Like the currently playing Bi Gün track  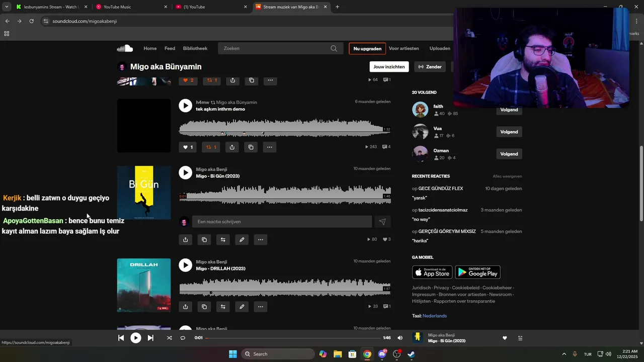coord(505,338)
